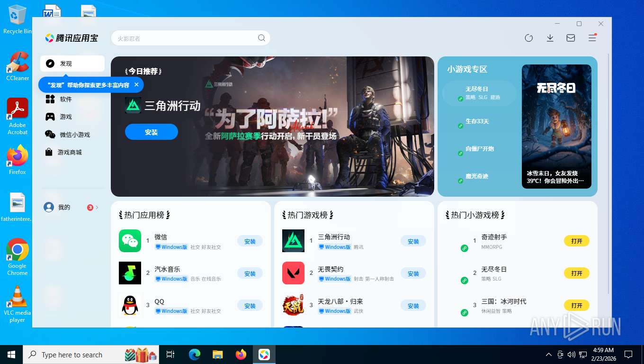This screenshot has width=644, height=364.
Task: Click the magnifier search icon
Action: point(261,38)
